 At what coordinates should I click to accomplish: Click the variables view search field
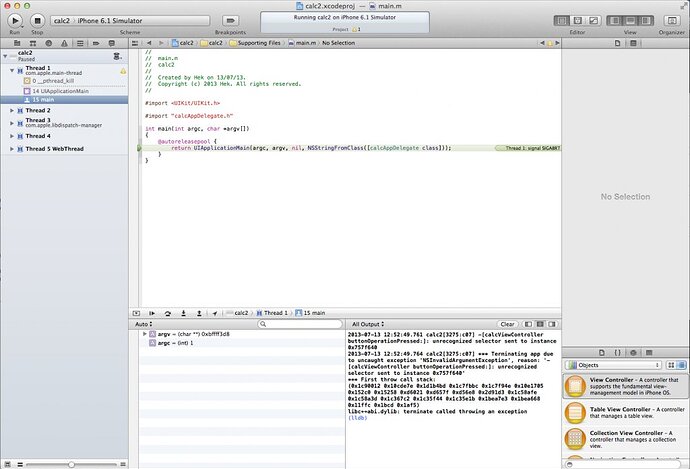tap(300, 325)
